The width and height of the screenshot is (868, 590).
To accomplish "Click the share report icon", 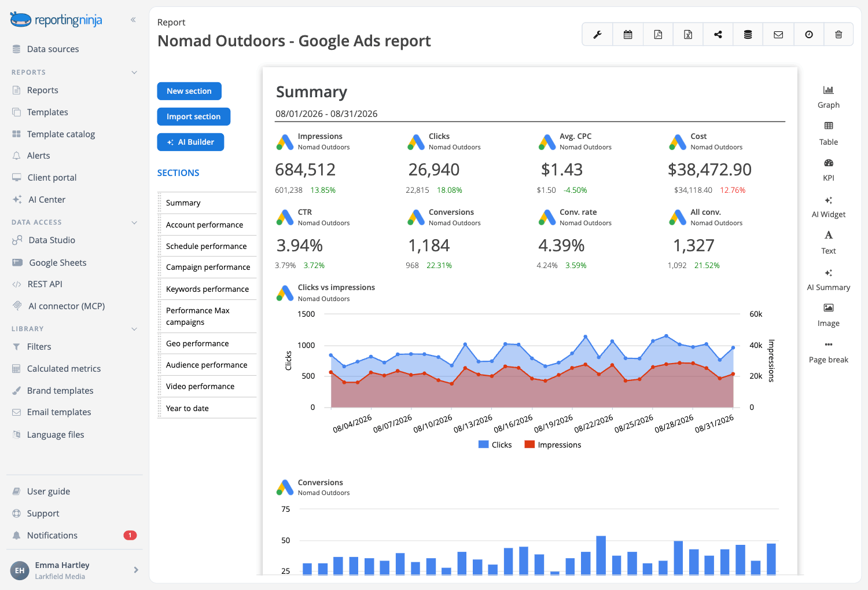I will (718, 35).
